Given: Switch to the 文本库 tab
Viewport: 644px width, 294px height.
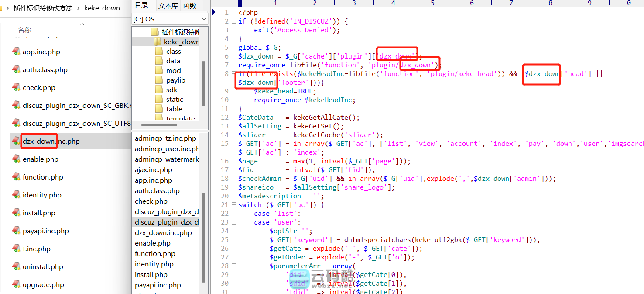Looking at the screenshot, I should point(168,6).
